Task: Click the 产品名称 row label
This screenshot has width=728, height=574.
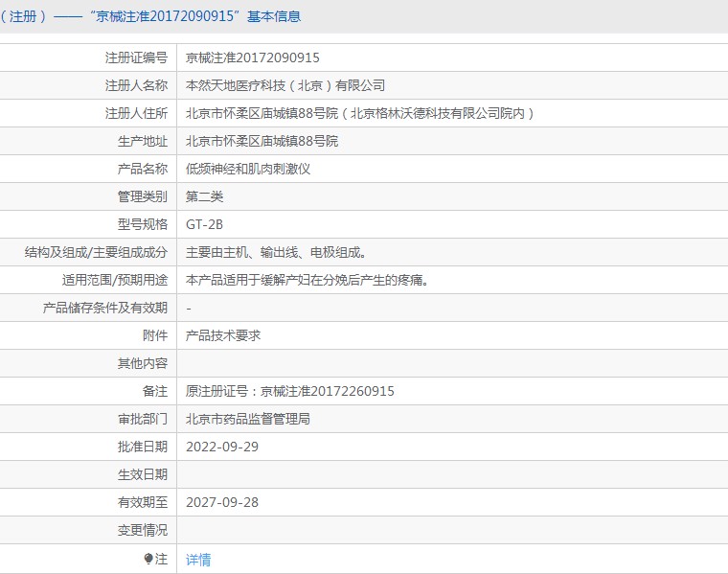Action: (143, 169)
